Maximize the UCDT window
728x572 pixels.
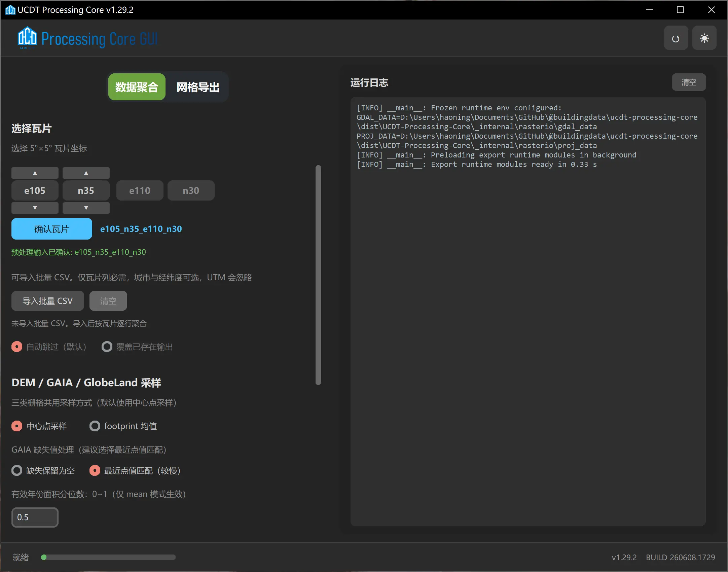[x=680, y=10]
